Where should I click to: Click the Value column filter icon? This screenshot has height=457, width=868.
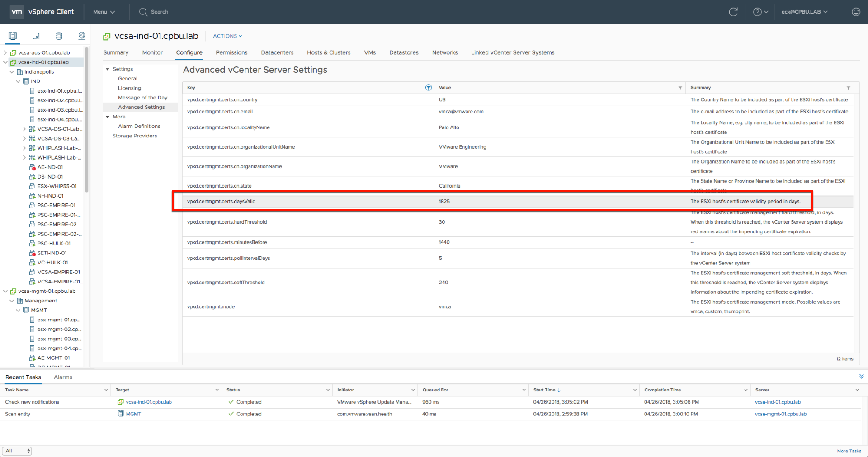(x=680, y=88)
